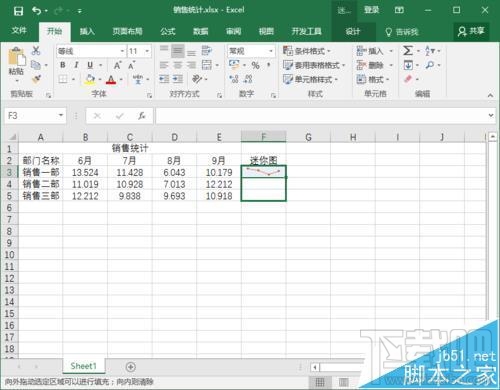Image resolution: width=500 pixels, height=390 pixels.
Task: Open the 条件格式 dropdown
Action: point(307,51)
